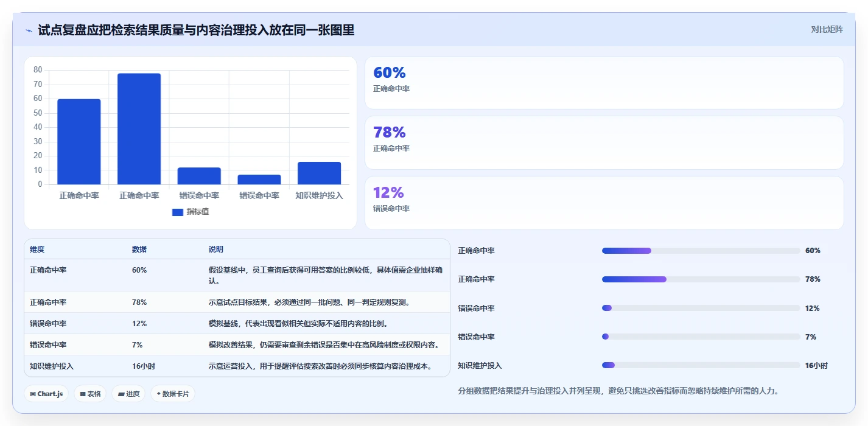Open the 60% 正确命中率 data card
The width and height of the screenshot is (868, 426).
[x=604, y=83]
